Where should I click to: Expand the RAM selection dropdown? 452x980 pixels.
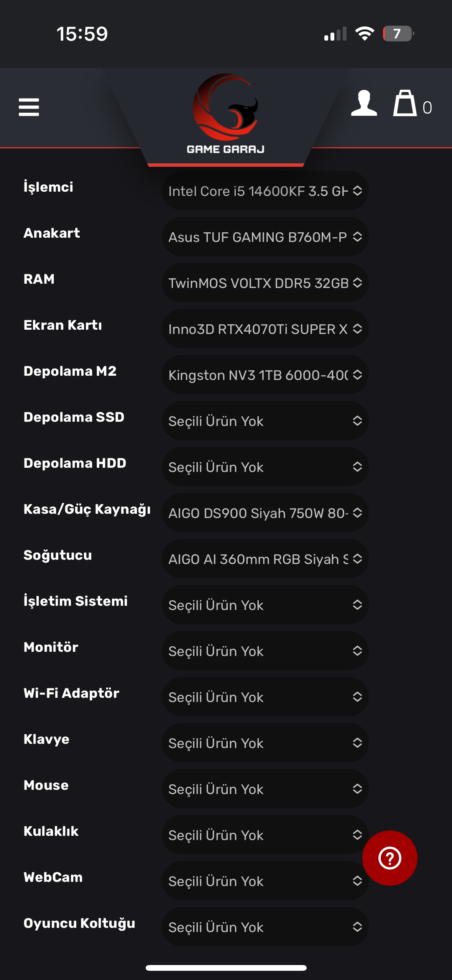pos(265,283)
